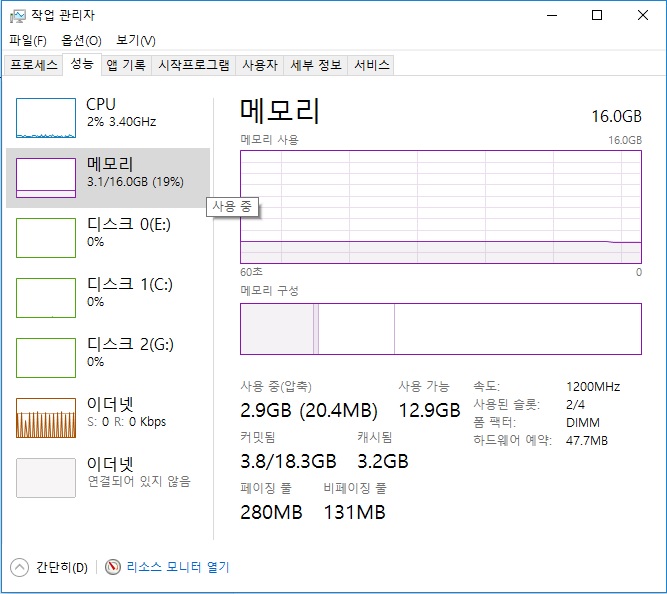
Task: Switch to the 성능 tab
Action: [82, 64]
